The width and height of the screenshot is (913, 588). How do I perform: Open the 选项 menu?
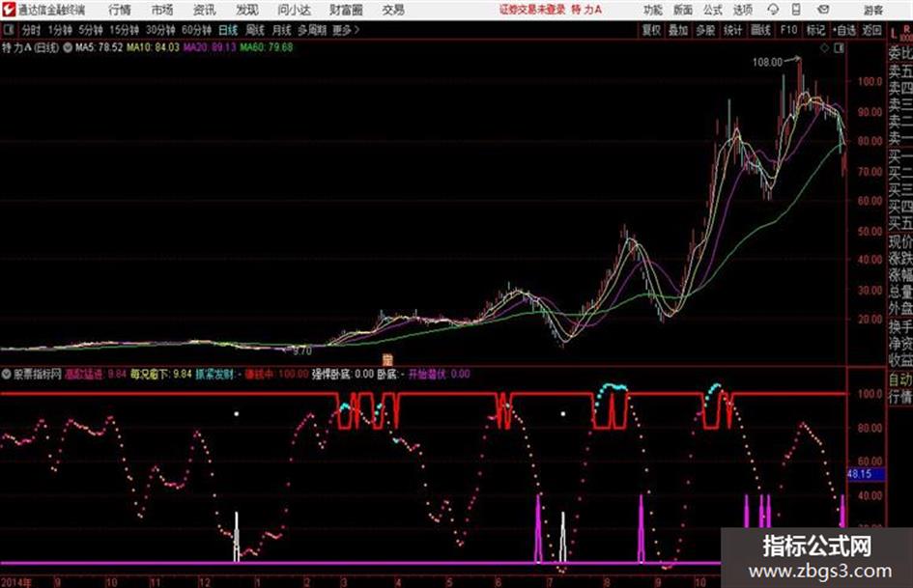click(742, 10)
